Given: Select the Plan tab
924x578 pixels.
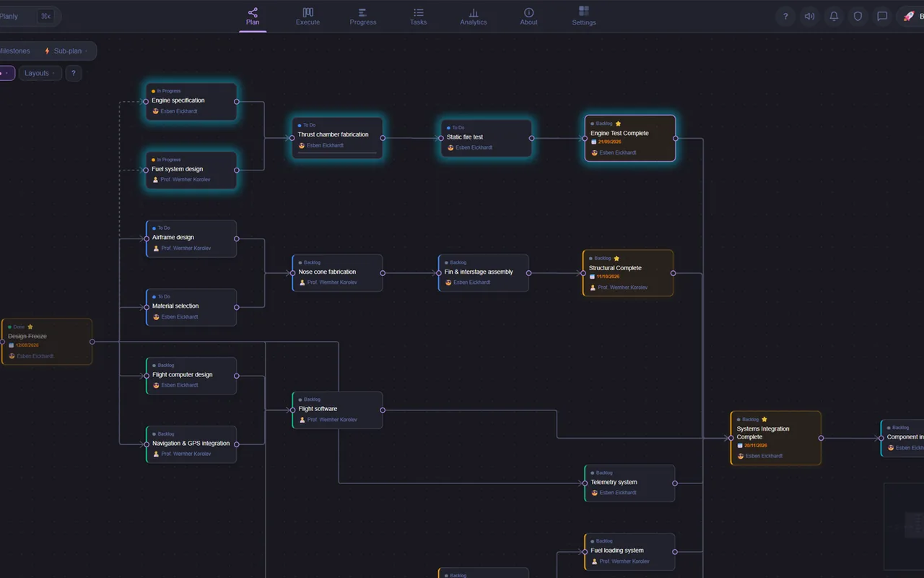Looking at the screenshot, I should (x=253, y=17).
